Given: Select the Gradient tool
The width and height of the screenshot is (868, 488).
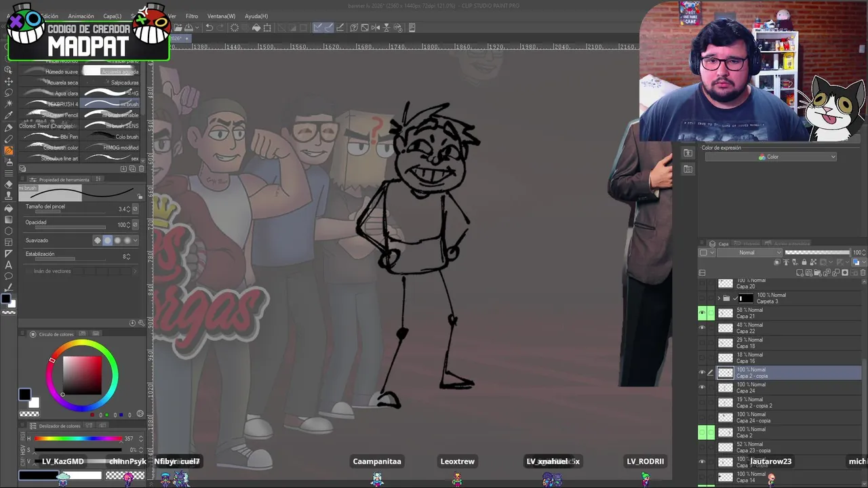Looking at the screenshot, I should pyautogui.click(x=8, y=220).
